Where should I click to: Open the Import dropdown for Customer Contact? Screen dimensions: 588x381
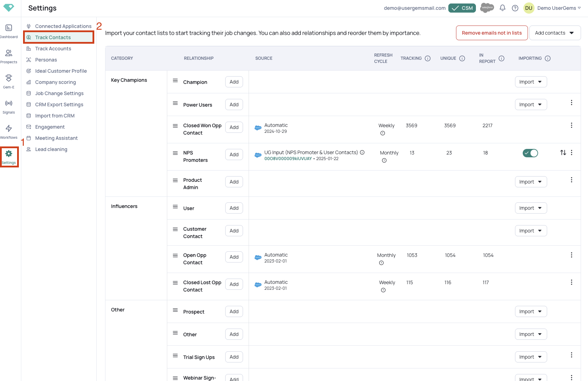(x=531, y=231)
